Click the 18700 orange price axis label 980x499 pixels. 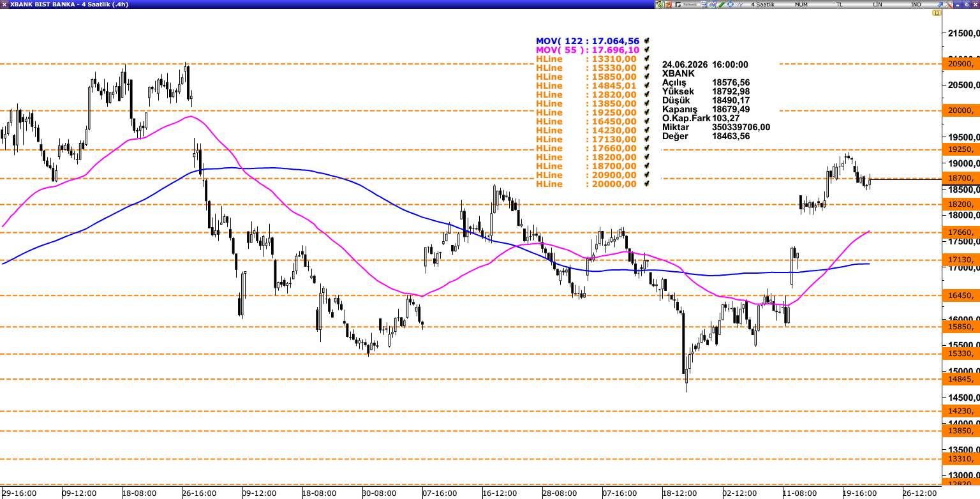click(x=960, y=178)
